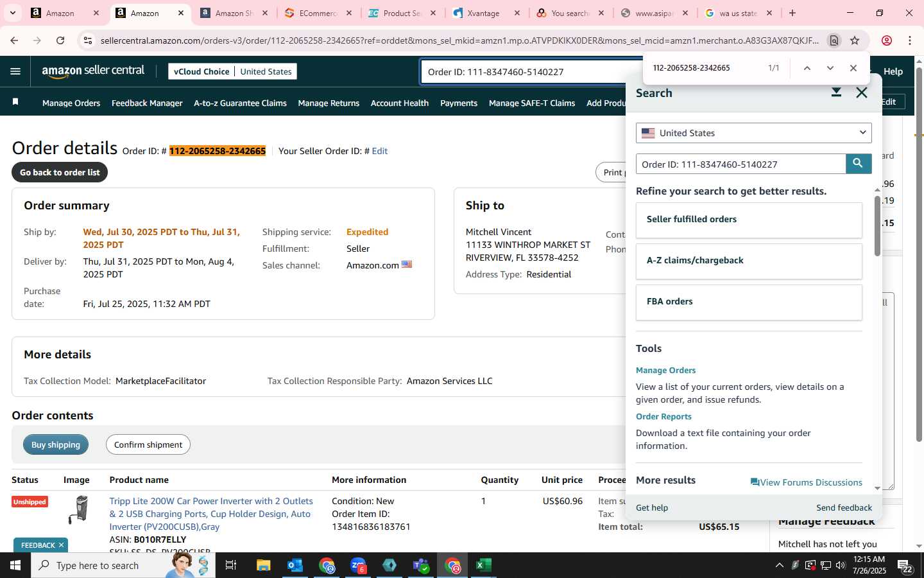Click the Manage Orders menu item
The height and width of the screenshot is (578, 924).
71,103
